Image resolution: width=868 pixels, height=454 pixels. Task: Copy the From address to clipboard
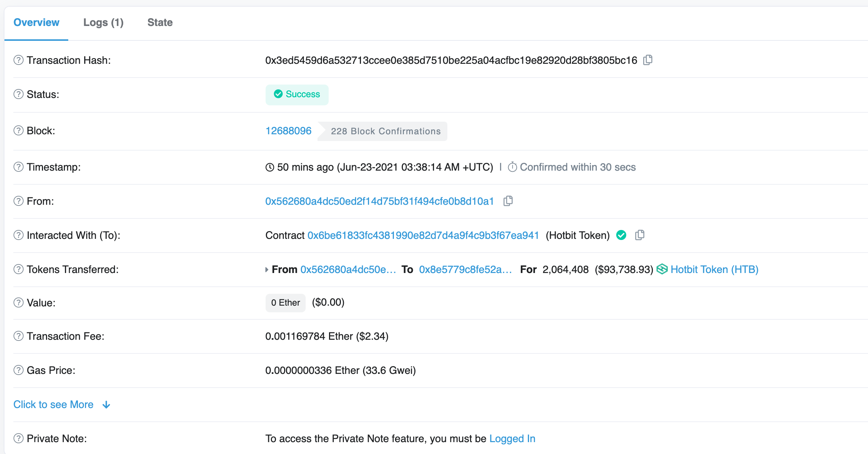click(x=508, y=201)
